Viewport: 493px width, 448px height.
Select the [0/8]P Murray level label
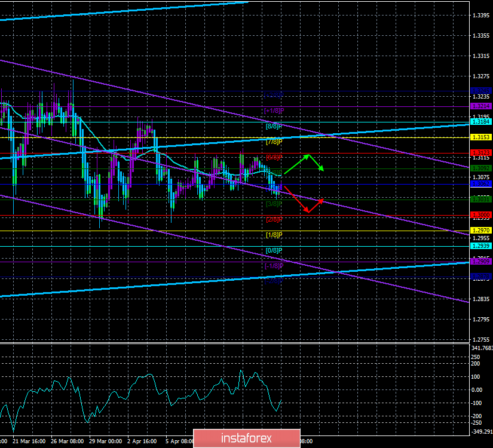274,250
